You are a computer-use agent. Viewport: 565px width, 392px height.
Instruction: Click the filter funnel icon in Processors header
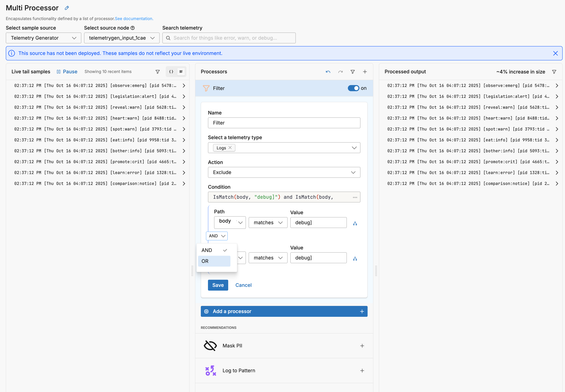352,72
